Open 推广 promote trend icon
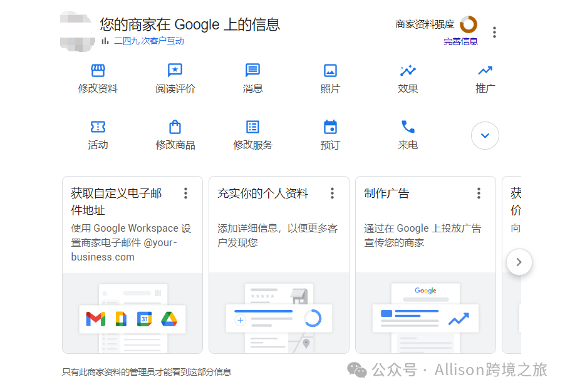Viewport: 565px width, 392px height. (x=485, y=70)
